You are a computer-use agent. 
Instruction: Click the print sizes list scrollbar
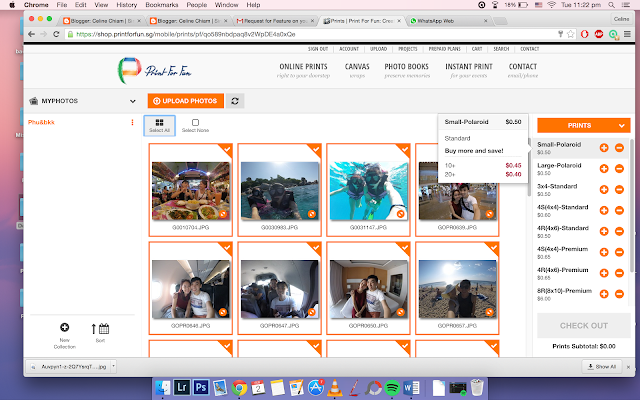(x=632, y=204)
